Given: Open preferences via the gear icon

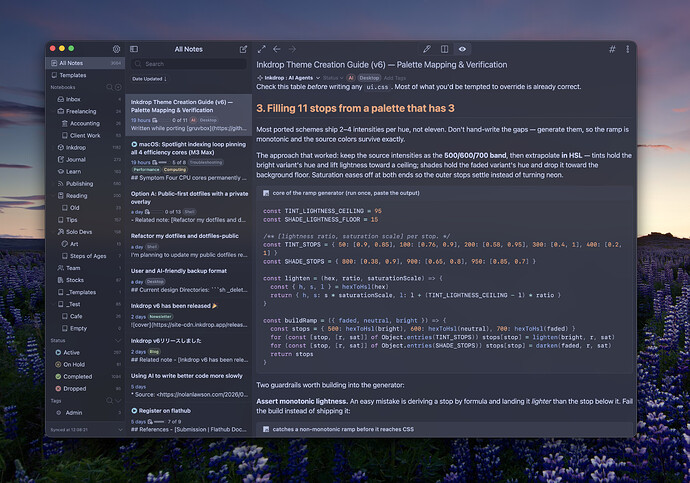Looking at the screenshot, I should (x=116, y=49).
